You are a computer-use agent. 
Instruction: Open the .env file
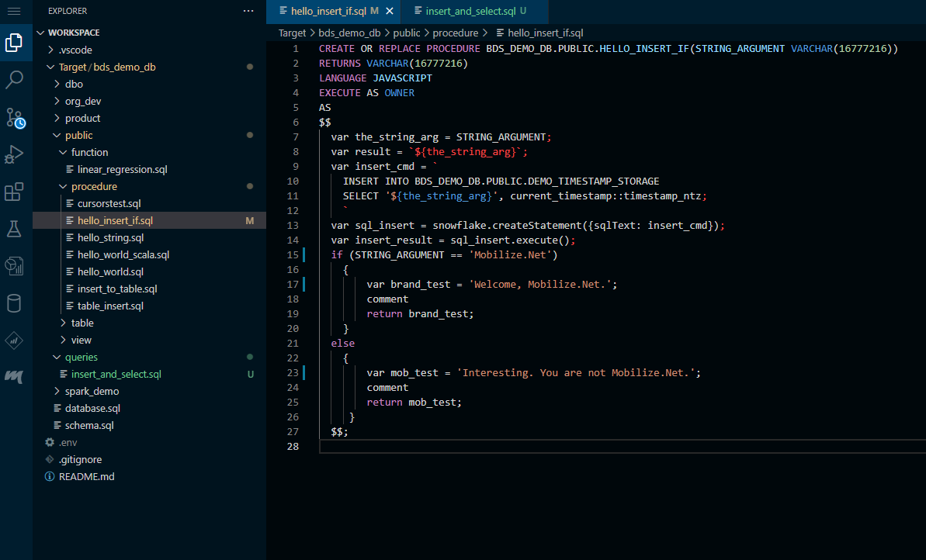(149, 443)
